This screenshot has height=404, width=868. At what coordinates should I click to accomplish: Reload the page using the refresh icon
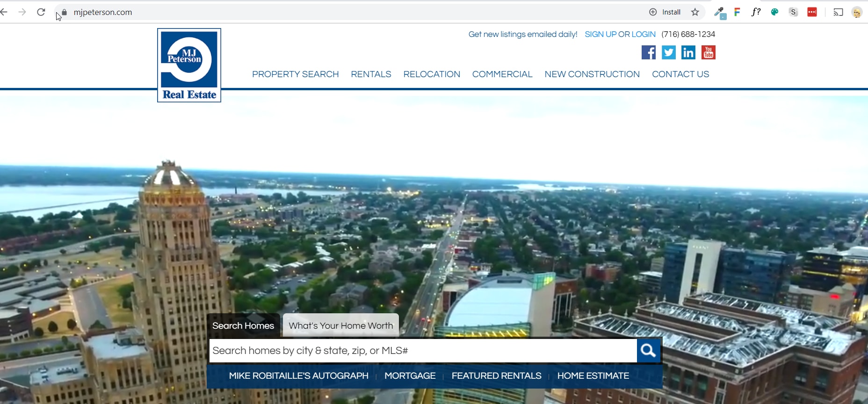pyautogui.click(x=41, y=12)
